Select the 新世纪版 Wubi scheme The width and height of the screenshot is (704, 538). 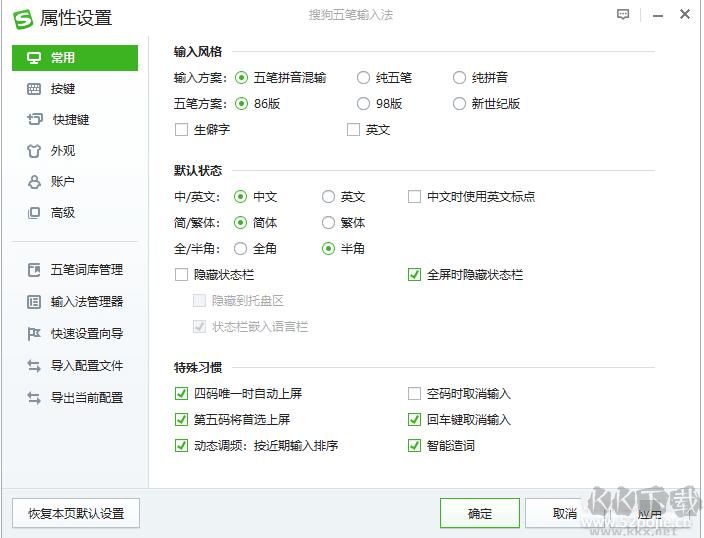coord(459,104)
